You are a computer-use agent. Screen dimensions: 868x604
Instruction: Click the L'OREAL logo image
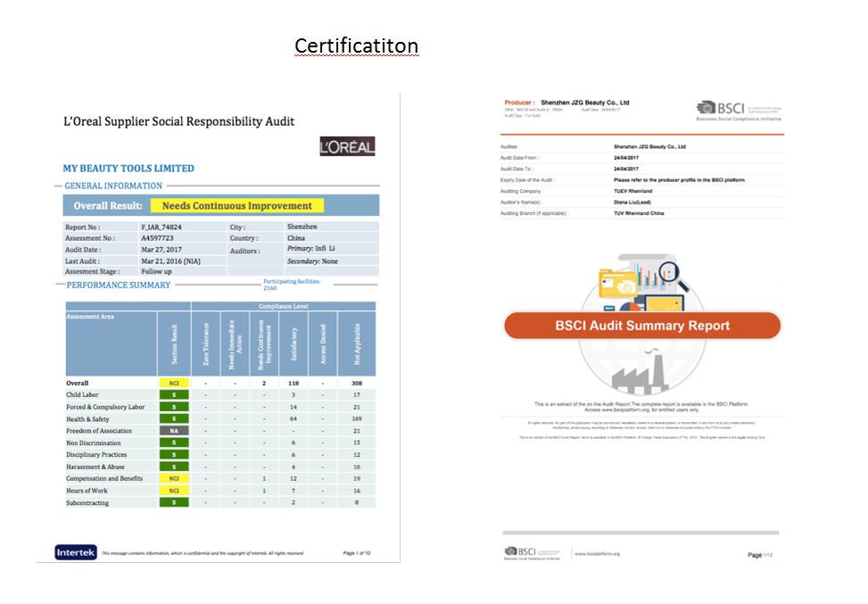tap(347, 146)
